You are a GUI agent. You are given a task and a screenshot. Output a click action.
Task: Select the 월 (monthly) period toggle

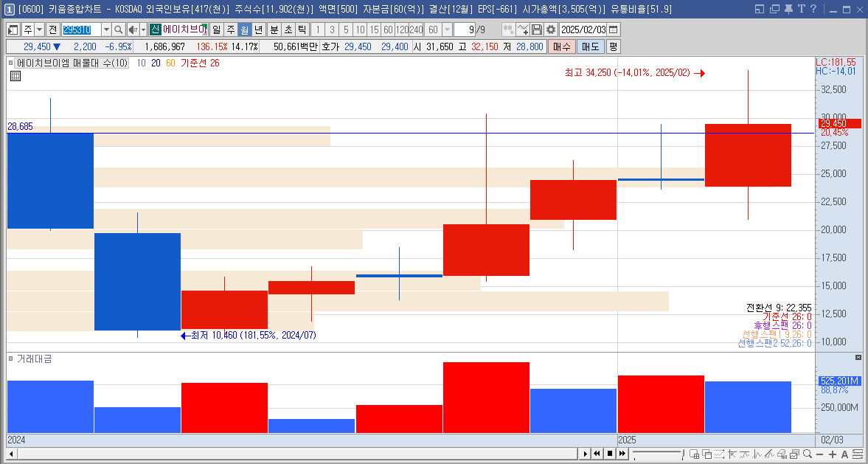pyautogui.click(x=244, y=30)
